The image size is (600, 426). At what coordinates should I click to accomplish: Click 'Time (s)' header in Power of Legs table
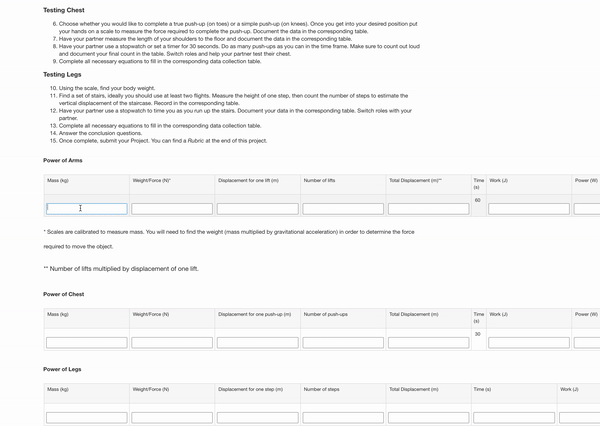(482, 389)
